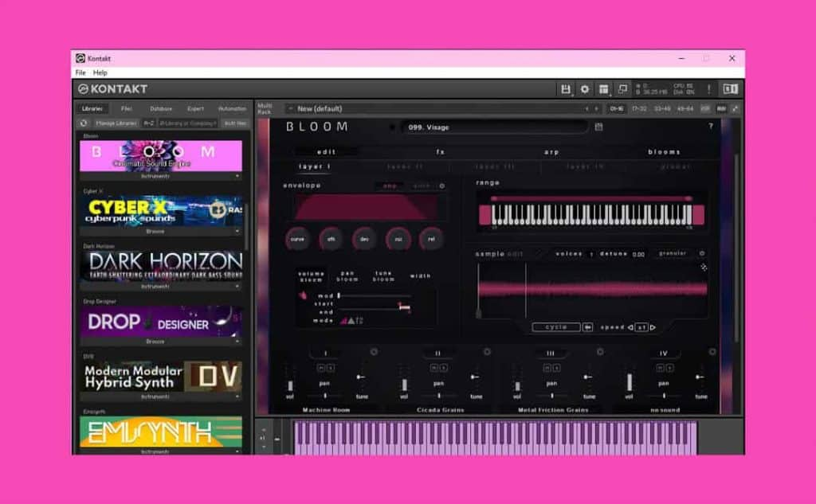Click the refresh libraries icon
This screenshot has width=816, height=504.
[84, 123]
